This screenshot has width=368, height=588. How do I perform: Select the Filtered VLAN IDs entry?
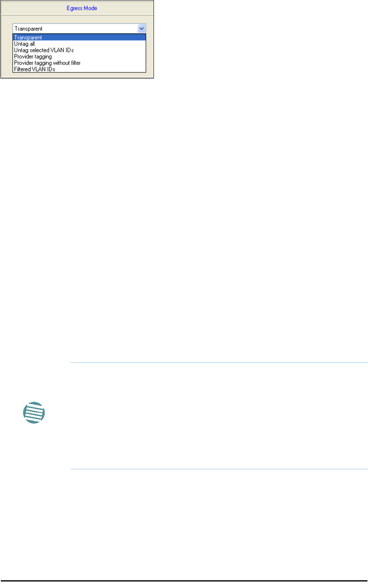point(79,69)
